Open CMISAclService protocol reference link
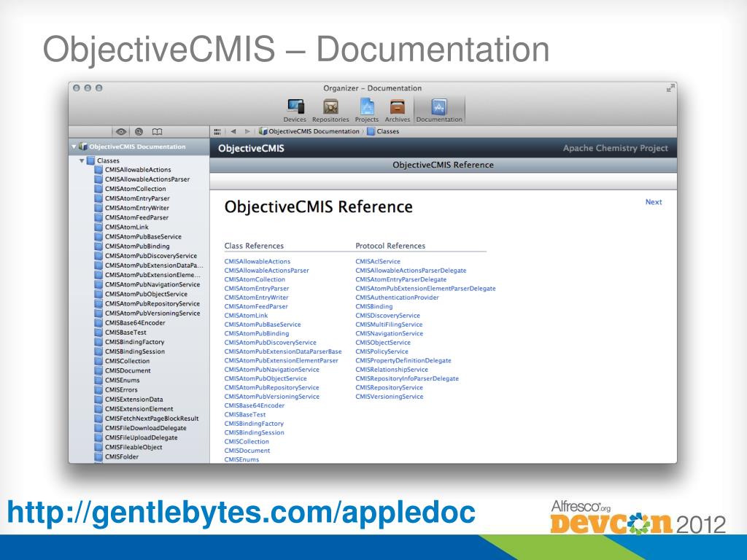 [378, 262]
